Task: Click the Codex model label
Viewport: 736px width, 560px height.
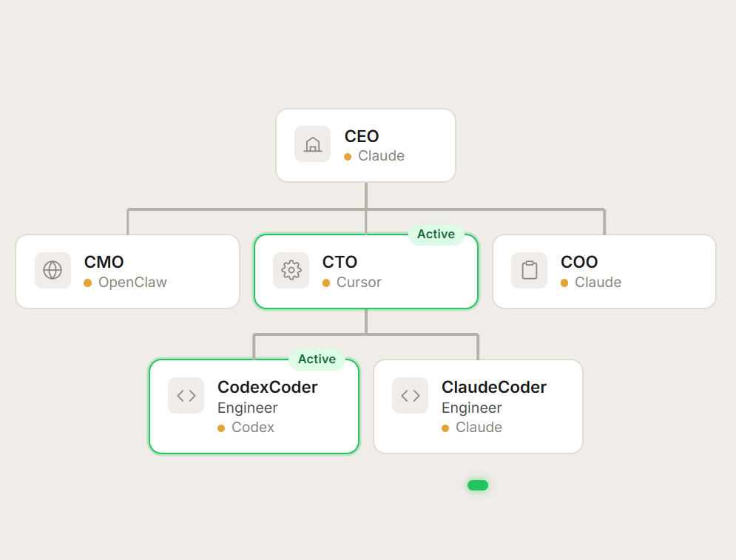Action: coord(253,428)
